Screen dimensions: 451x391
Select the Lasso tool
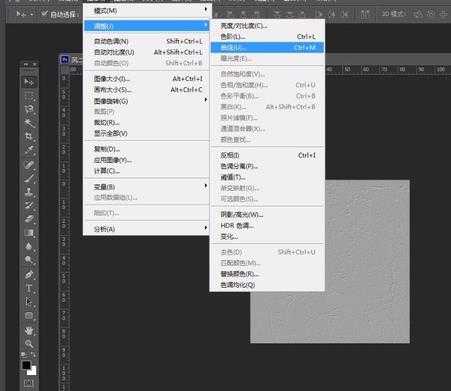29,109
